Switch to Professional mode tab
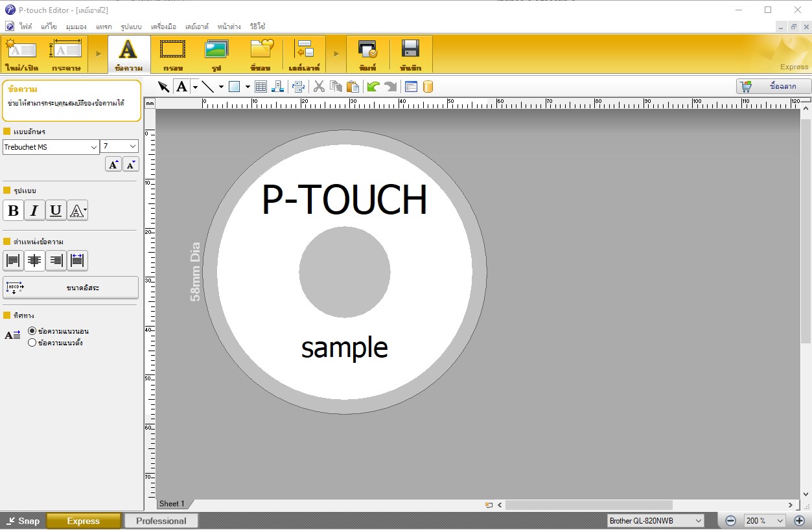The image size is (812, 530). (x=161, y=521)
